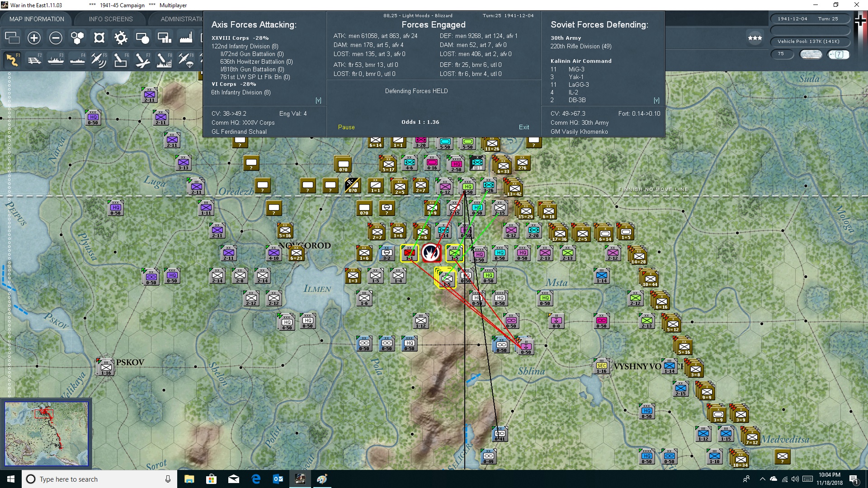Viewport: 868px width, 488px height.
Task: Open the notification center icon
Action: click(854, 479)
